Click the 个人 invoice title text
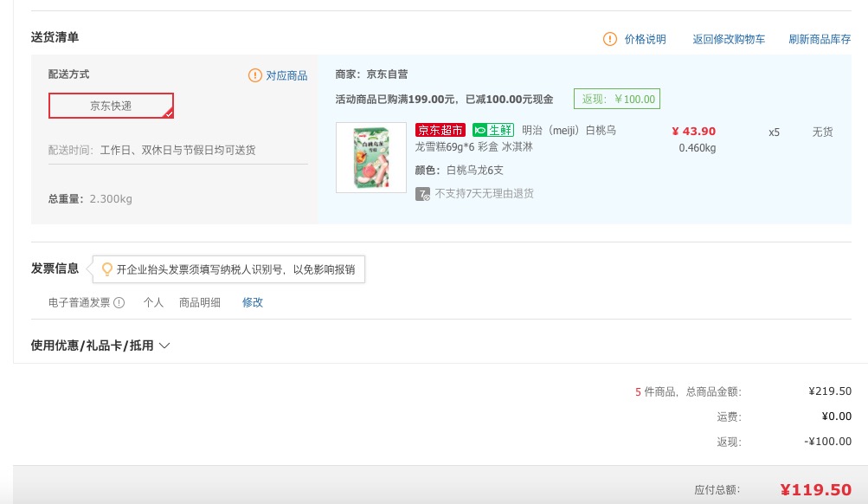This screenshot has width=868, height=504. click(153, 302)
